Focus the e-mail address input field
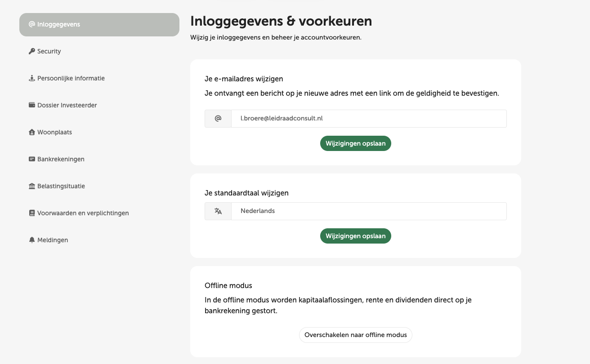Screen dimensions: 590x364 [369, 119]
